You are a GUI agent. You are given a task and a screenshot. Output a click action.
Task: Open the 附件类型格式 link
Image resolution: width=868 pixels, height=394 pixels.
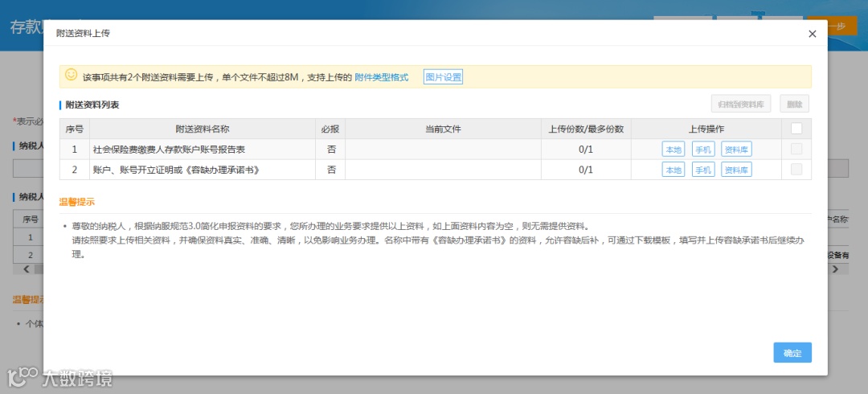(382, 77)
